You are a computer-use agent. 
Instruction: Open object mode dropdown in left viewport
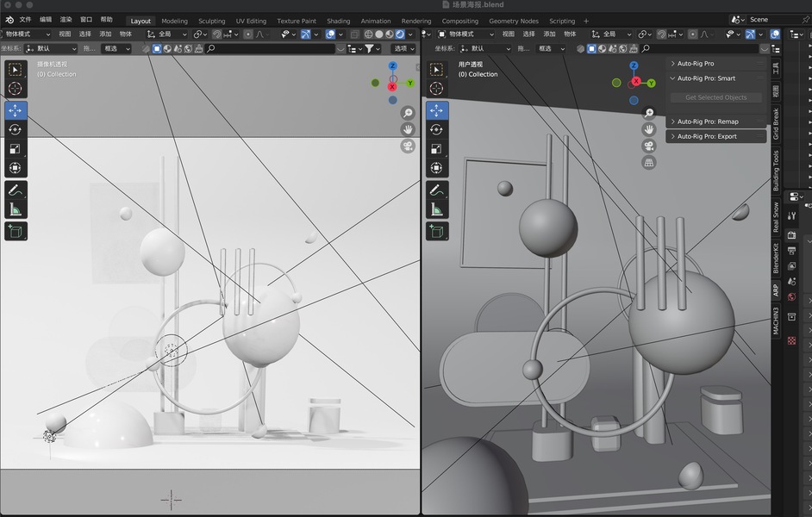(x=26, y=34)
